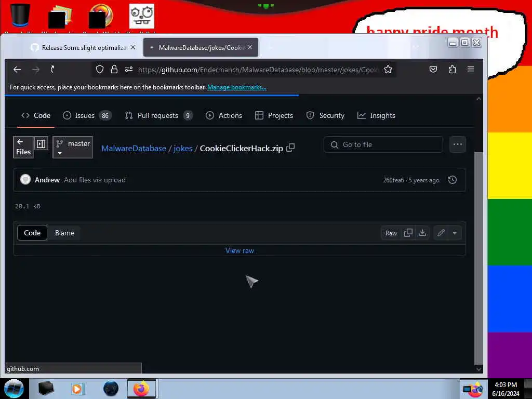Stop or reload the page loading
Viewport: 532px width, 399px height.
click(52, 70)
